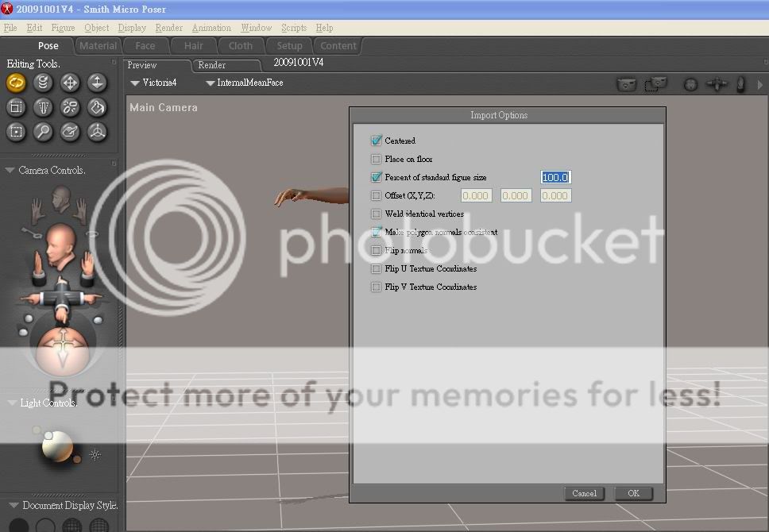Screen dimensions: 769x532
Task: Click the Render camera icon above preview
Action: click(x=628, y=83)
